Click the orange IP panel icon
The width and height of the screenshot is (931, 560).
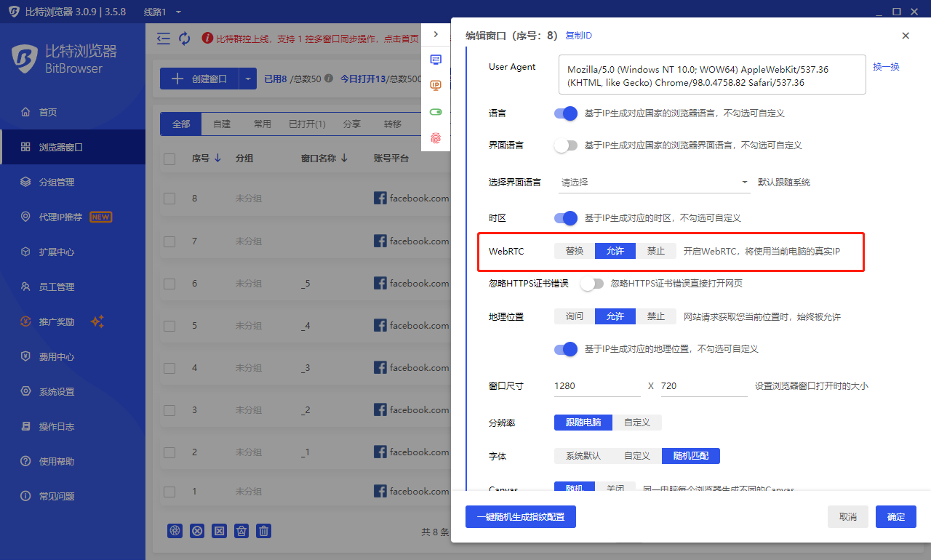pos(436,85)
